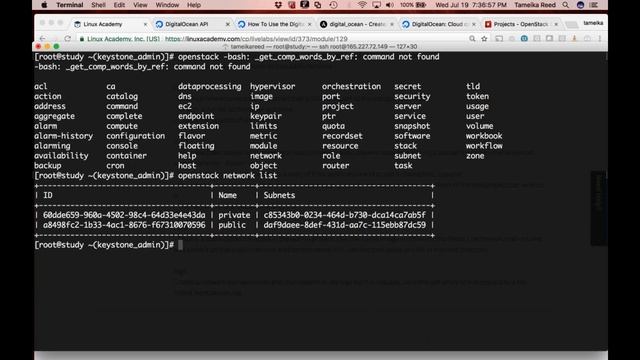Viewport: 640px width, 360px height.
Task: Click the Siri icon
Action: click(580, 5)
